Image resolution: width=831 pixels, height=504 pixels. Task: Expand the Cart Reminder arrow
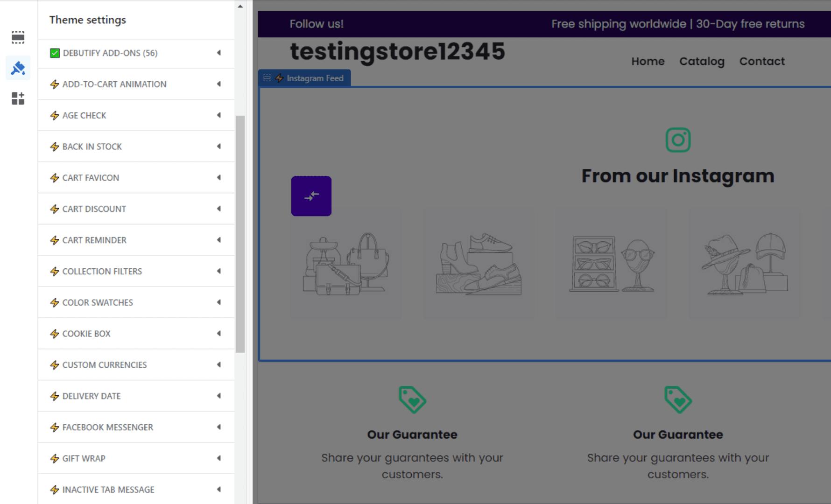tap(218, 240)
